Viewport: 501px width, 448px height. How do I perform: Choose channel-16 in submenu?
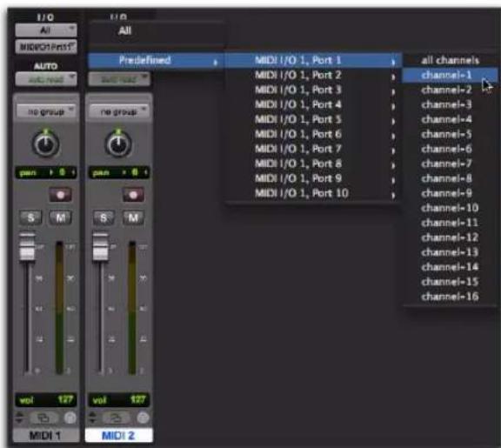coord(451,297)
